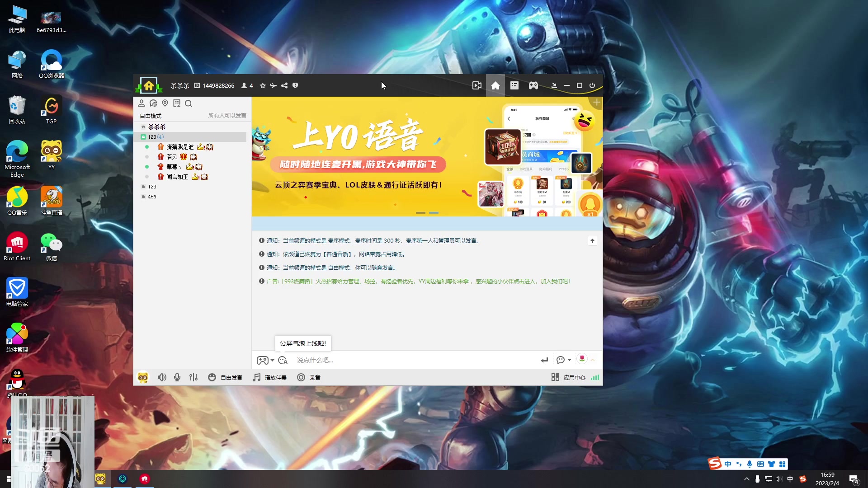Expand the gift panel up-chevron
This screenshot has width=868, height=488.
pyautogui.click(x=593, y=360)
